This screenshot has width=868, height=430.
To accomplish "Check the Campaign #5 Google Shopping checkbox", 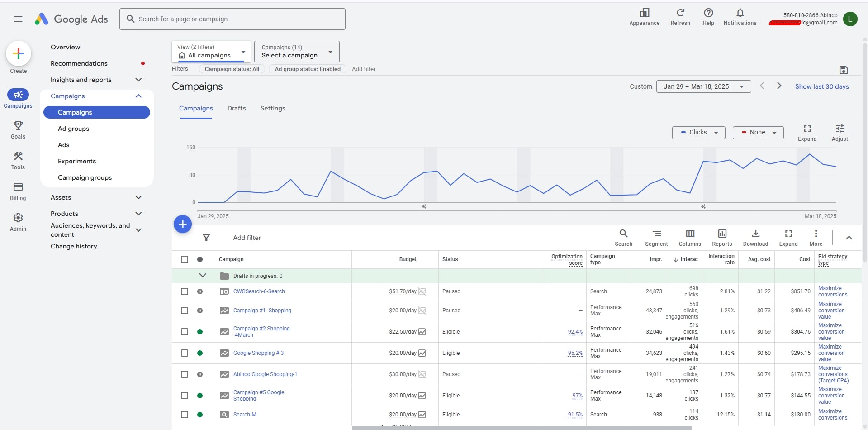I will coord(185,396).
